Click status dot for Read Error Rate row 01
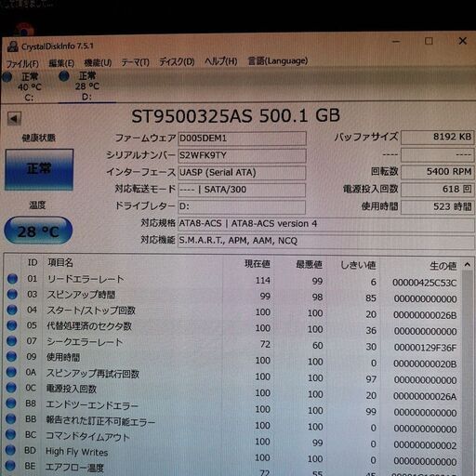 12,279
